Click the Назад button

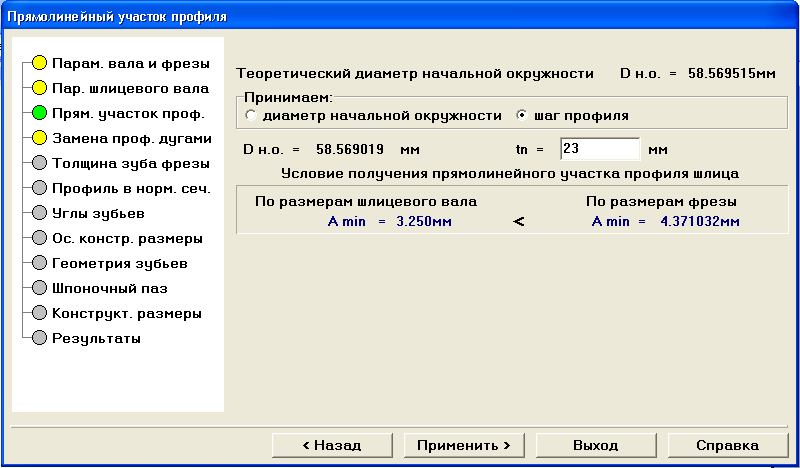click(332, 446)
